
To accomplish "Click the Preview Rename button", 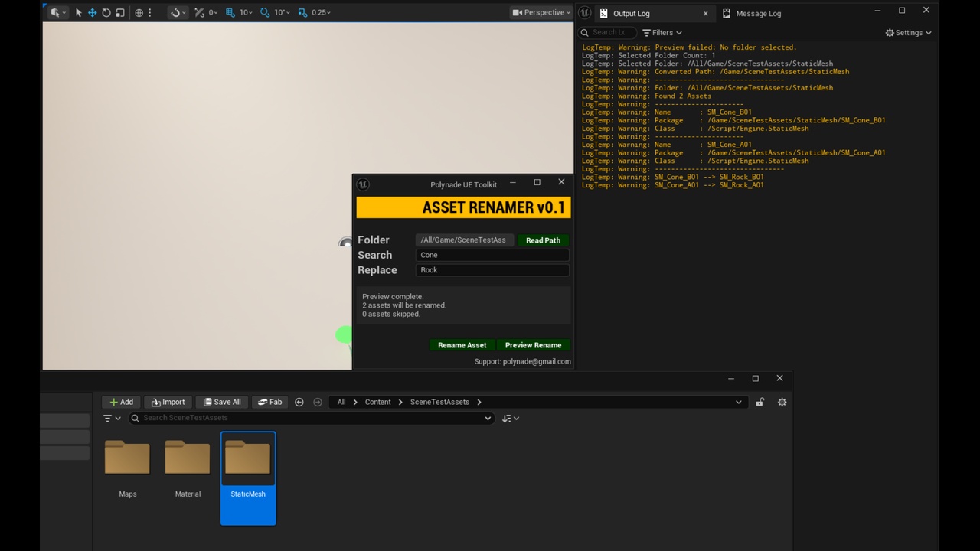I will pos(533,345).
